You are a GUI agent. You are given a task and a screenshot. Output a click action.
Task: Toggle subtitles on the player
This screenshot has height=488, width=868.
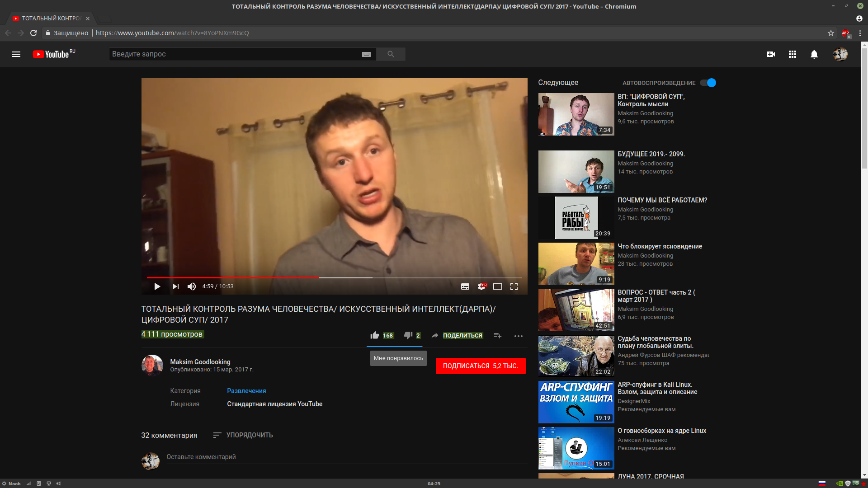click(465, 286)
